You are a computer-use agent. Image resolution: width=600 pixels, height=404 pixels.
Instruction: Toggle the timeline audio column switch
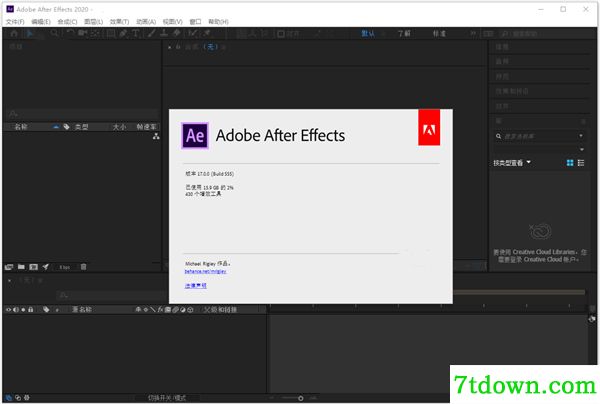click(16, 310)
